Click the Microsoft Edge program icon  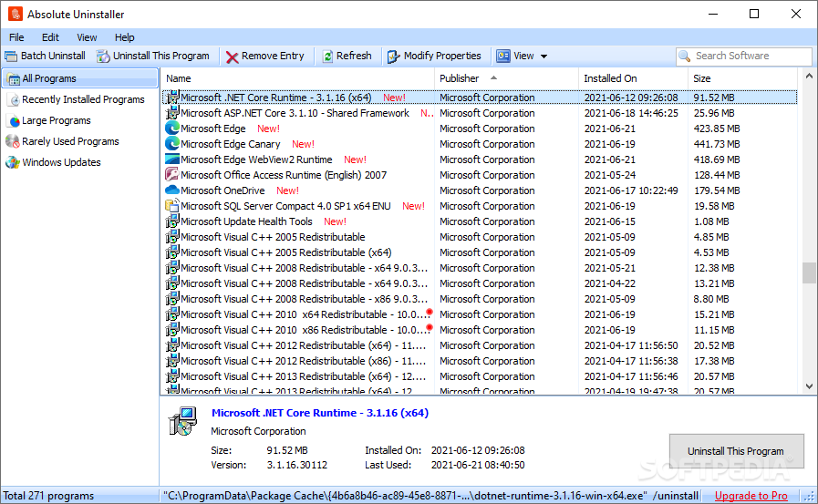[x=172, y=129]
